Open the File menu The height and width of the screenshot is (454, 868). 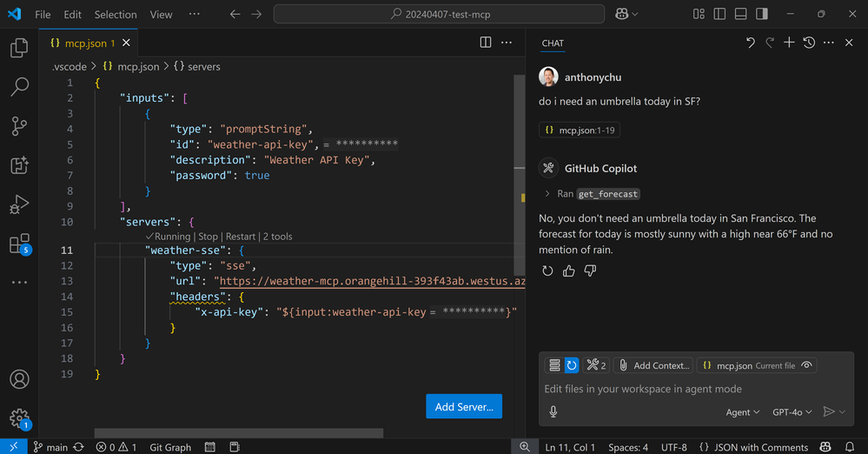pyautogui.click(x=43, y=15)
